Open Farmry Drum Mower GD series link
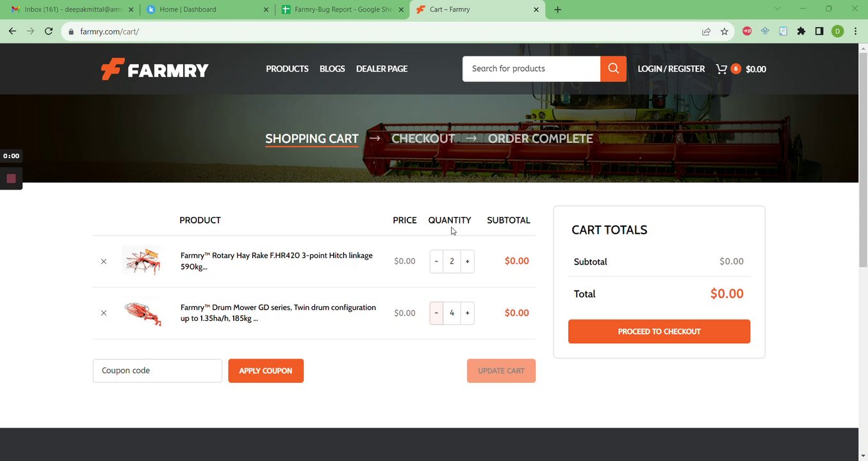This screenshot has width=868, height=461. pyautogui.click(x=278, y=313)
